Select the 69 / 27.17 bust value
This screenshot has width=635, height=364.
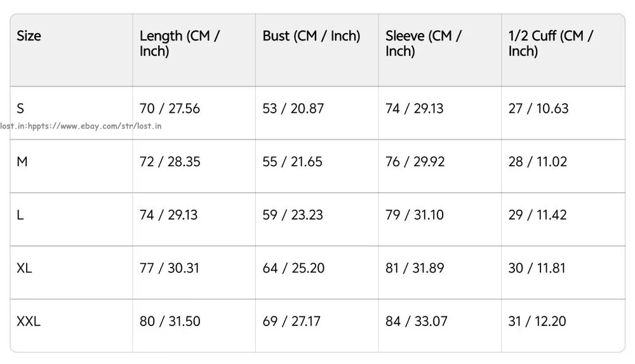291,322
